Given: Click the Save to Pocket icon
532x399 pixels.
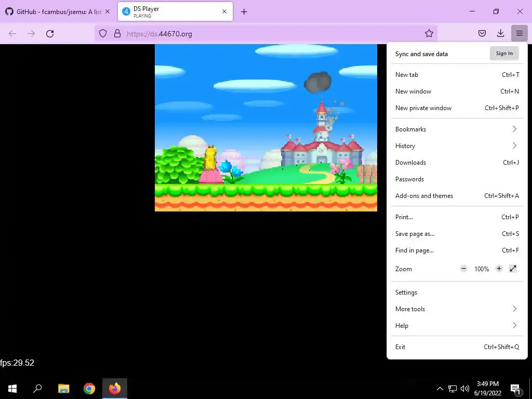Looking at the screenshot, I should pyautogui.click(x=482, y=33).
